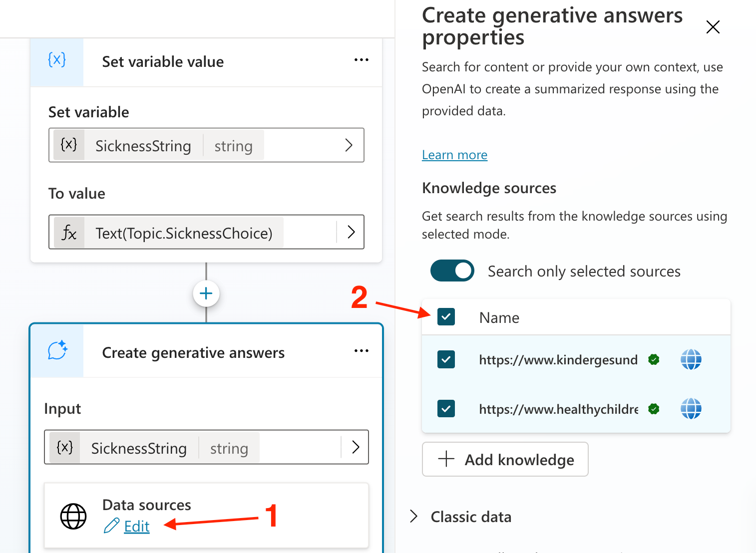Open Set variable SicknessString picker chevron
Image resolution: width=756 pixels, height=553 pixels.
(349, 145)
